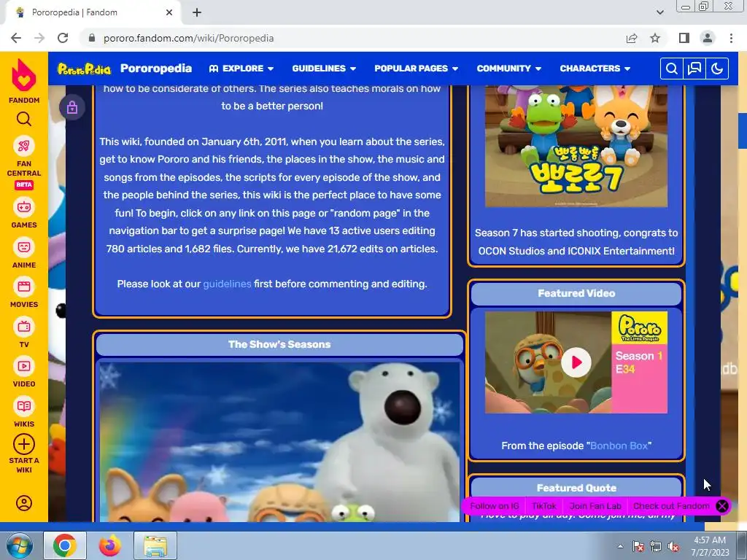Image resolution: width=747 pixels, height=560 pixels.
Task: Click Join Fan Lab in pink bar
Action: click(x=595, y=506)
